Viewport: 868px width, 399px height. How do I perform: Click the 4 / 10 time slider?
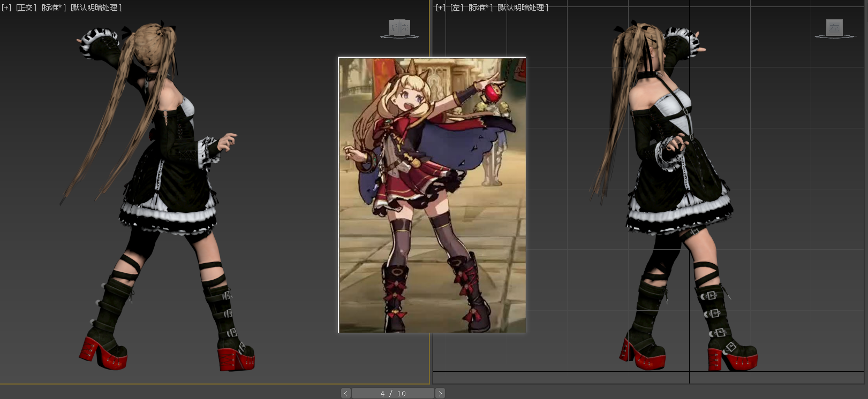393,394
